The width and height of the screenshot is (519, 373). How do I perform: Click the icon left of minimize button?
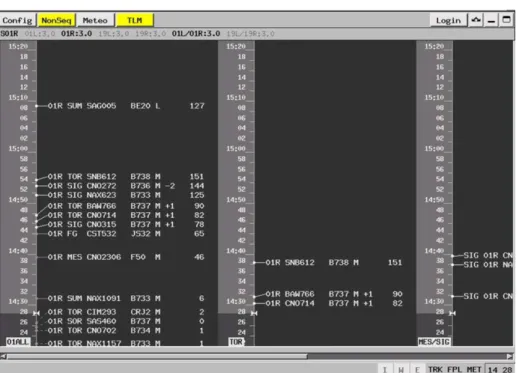point(476,20)
